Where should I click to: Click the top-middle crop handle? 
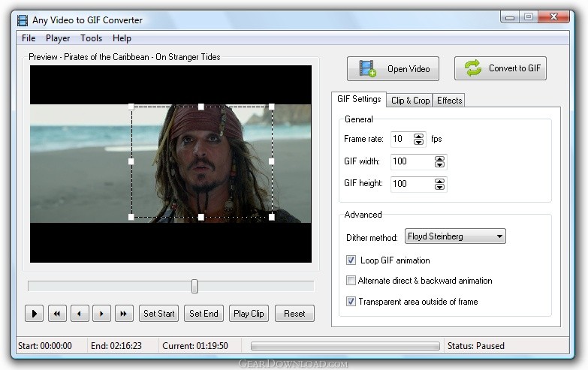pyautogui.click(x=201, y=107)
